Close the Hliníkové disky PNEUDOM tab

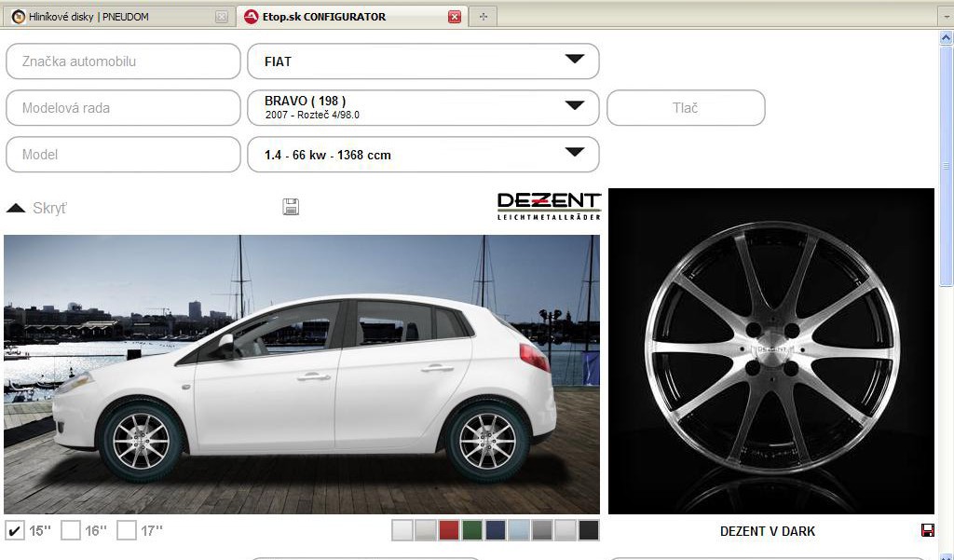coord(221,17)
